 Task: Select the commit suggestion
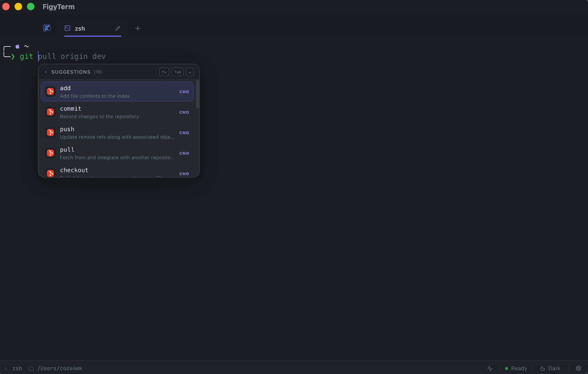pyautogui.click(x=117, y=112)
